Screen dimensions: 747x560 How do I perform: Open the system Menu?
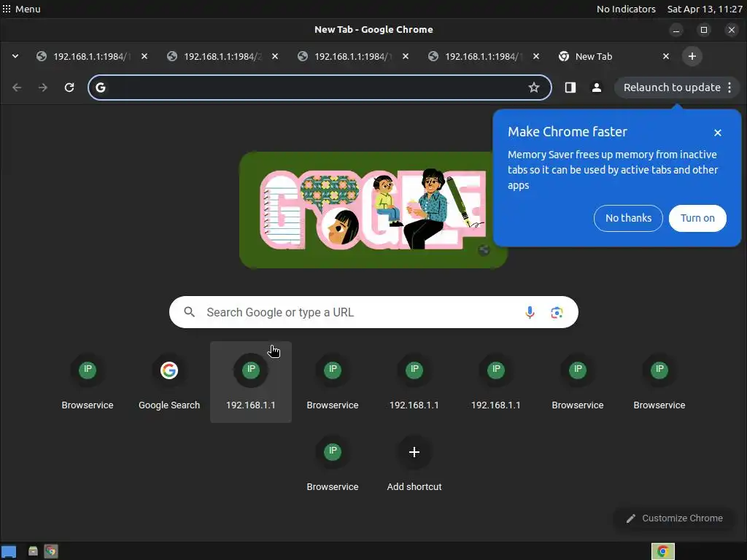coord(21,9)
